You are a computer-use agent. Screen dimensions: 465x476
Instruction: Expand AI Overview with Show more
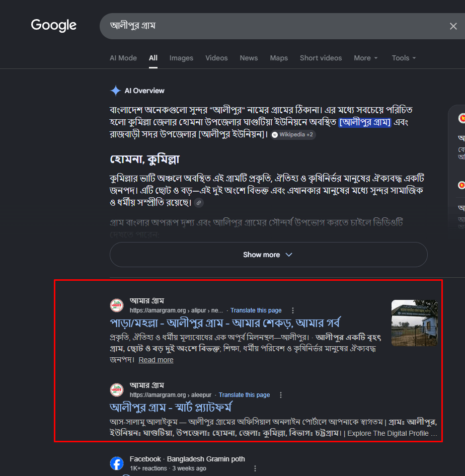pyautogui.click(x=269, y=255)
